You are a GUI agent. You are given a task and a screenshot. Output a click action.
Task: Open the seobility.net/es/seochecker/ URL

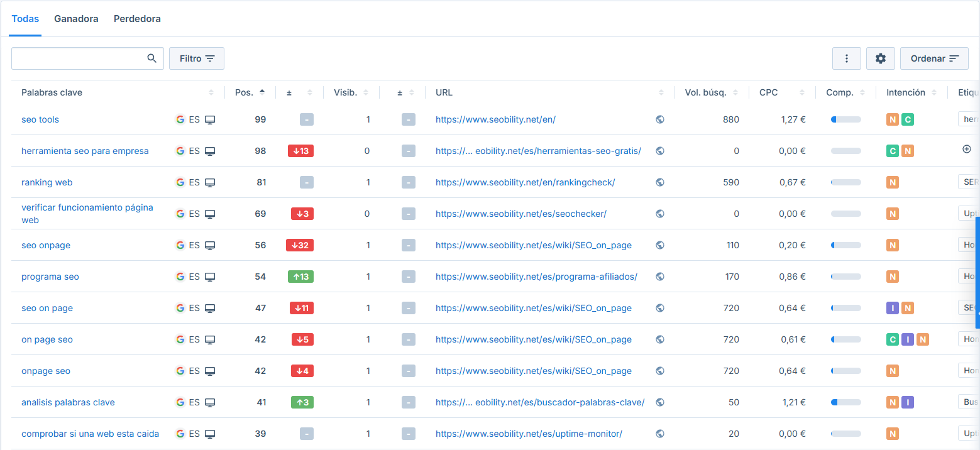(521, 214)
